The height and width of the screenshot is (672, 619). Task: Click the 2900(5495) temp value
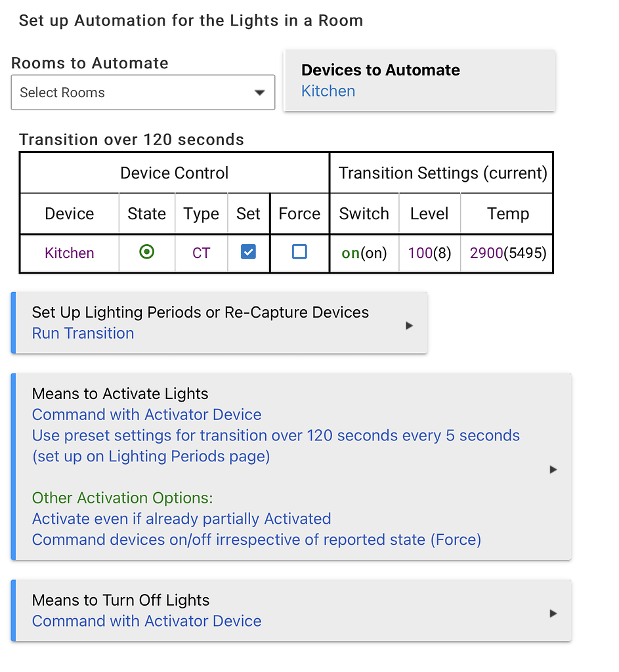(x=508, y=253)
